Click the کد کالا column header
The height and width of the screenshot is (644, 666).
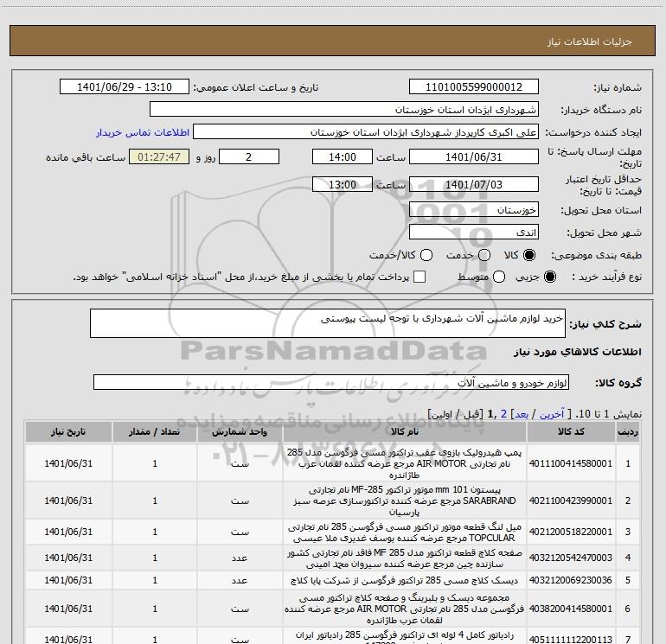[x=571, y=431]
